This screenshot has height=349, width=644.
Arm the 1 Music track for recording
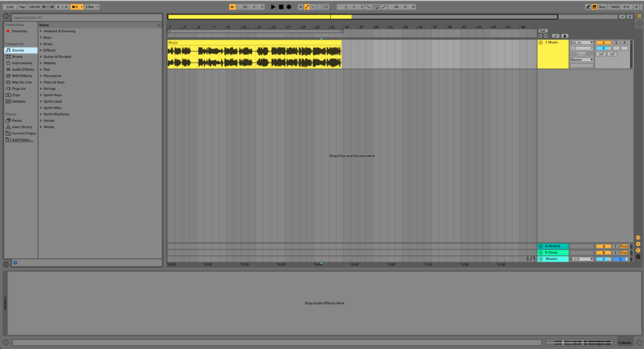625,43
